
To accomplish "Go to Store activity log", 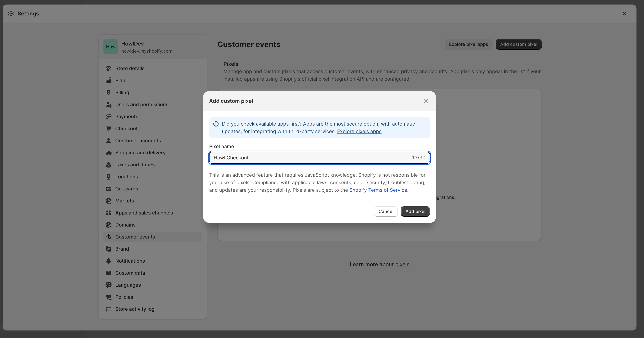I will point(135,309).
